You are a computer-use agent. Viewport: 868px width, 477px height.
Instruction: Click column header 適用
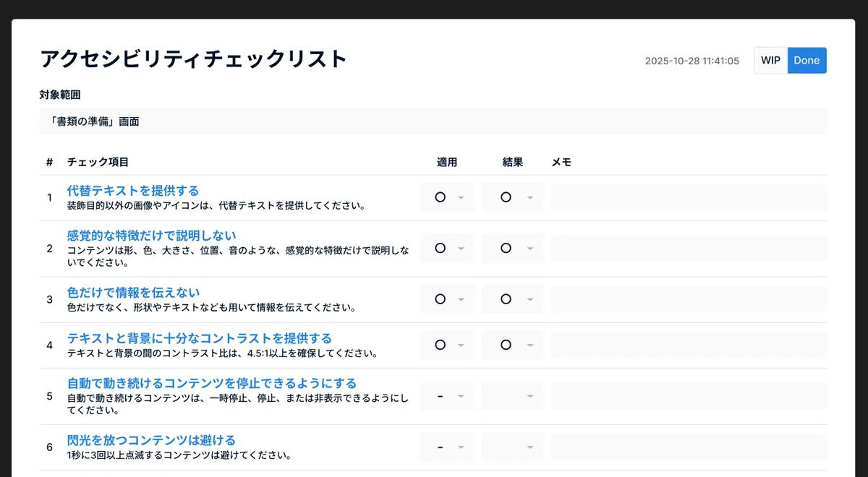click(447, 163)
